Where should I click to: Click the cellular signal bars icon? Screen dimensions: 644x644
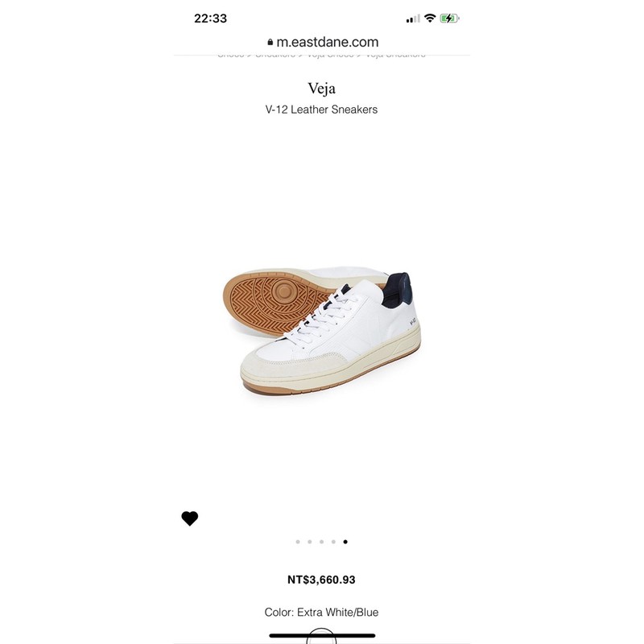click(413, 19)
